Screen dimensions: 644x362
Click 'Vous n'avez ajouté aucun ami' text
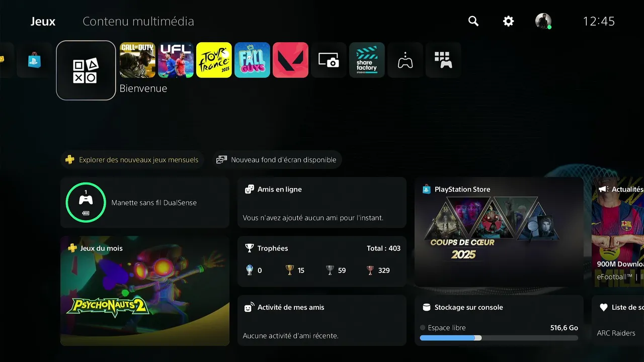[313, 218]
